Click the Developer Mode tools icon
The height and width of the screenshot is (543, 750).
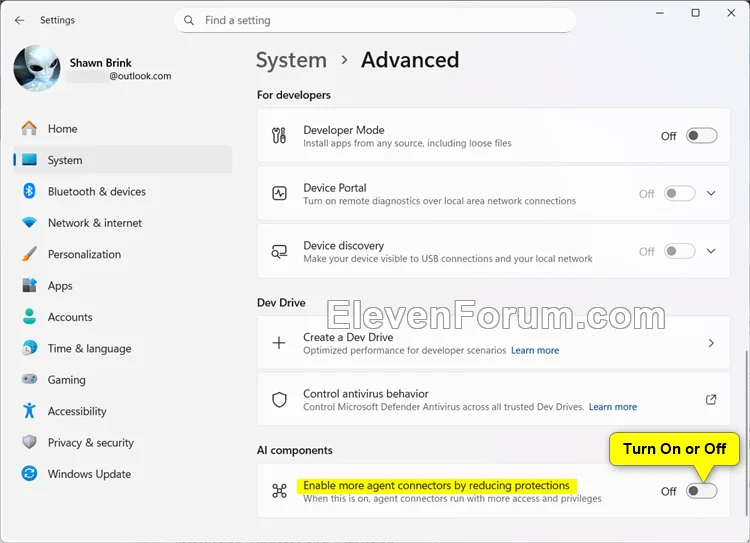[x=279, y=135]
